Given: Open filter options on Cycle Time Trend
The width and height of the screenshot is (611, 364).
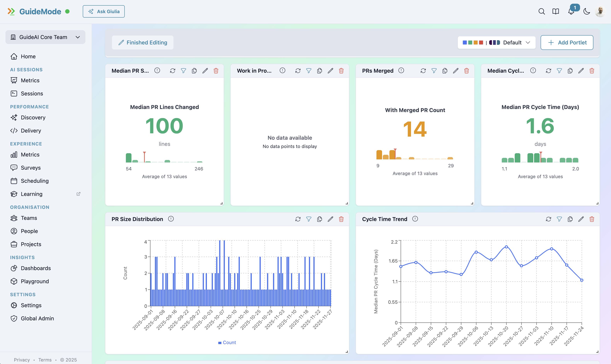Looking at the screenshot, I should (x=559, y=219).
